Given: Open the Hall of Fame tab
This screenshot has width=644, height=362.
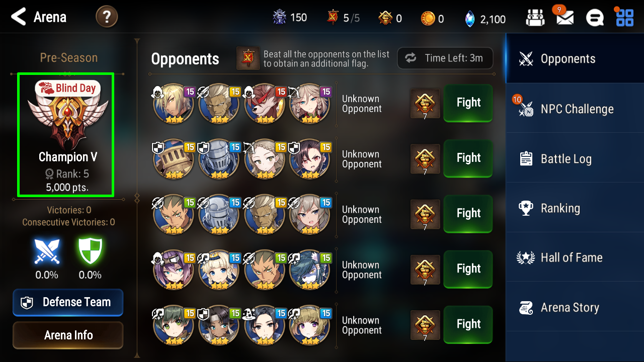Looking at the screenshot, I should [x=575, y=257].
